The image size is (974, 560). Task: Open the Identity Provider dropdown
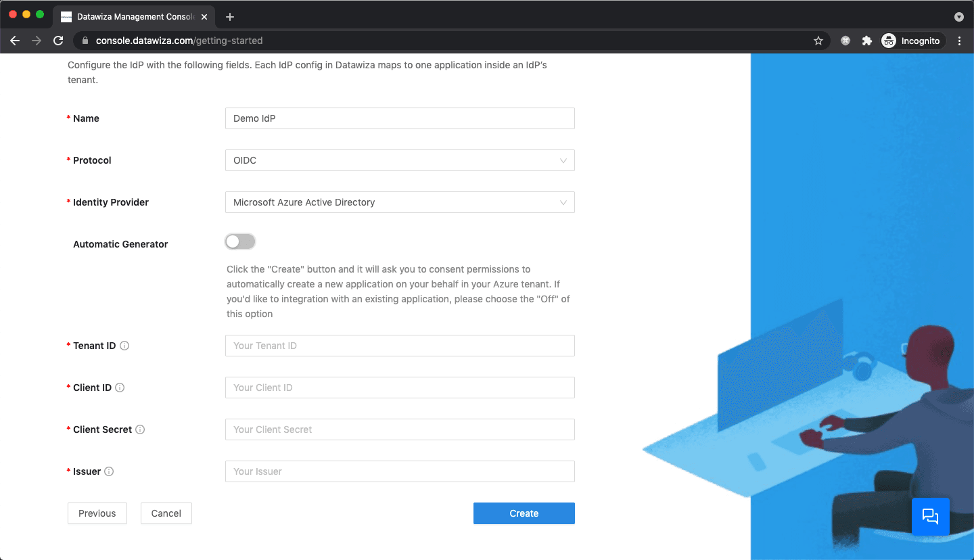400,202
